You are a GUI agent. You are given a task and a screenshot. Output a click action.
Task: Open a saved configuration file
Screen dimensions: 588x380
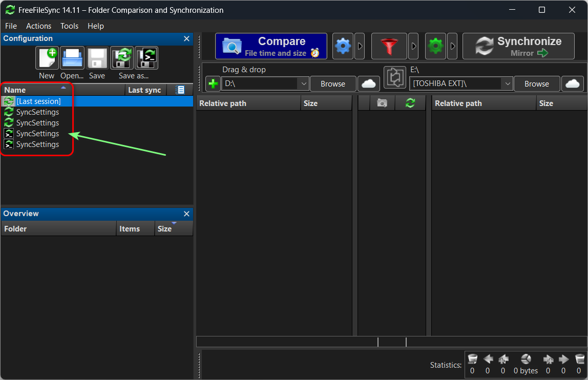click(x=72, y=58)
